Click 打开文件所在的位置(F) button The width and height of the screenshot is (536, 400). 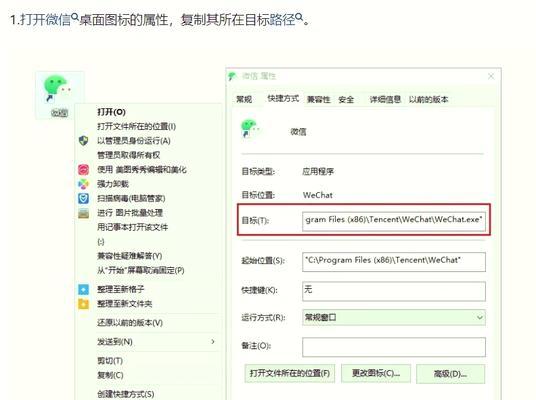tap(290, 373)
